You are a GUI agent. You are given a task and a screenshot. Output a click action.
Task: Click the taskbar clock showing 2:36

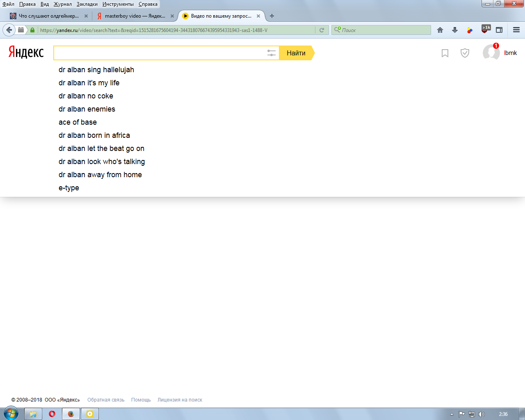[503, 414]
